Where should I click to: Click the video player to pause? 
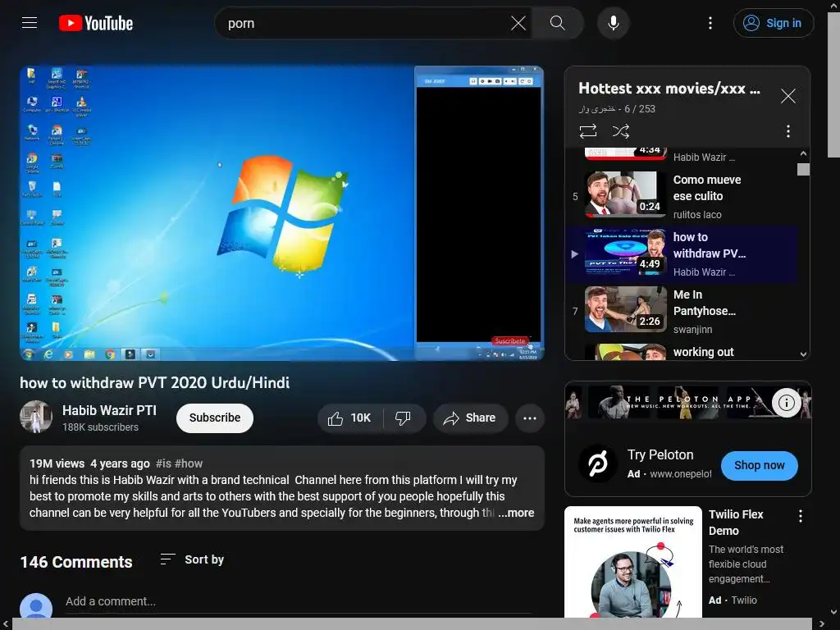tap(282, 213)
